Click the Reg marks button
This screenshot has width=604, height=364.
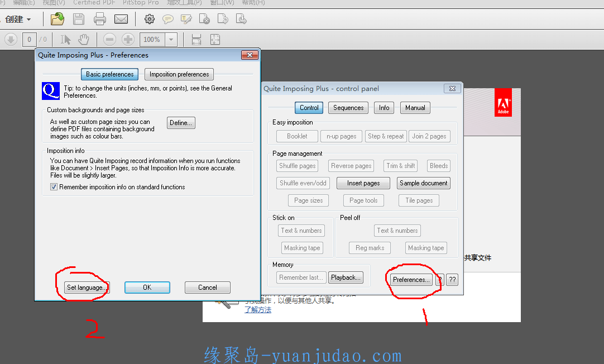click(x=370, y=248)
